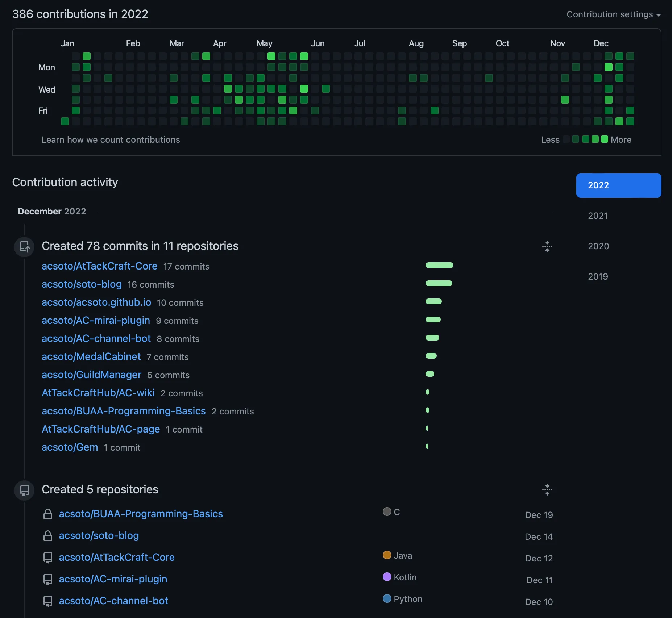The height and width of the screenshot is (618, 672).
Task: Select the 2022 year filter
Action: (x=618, y=185)
